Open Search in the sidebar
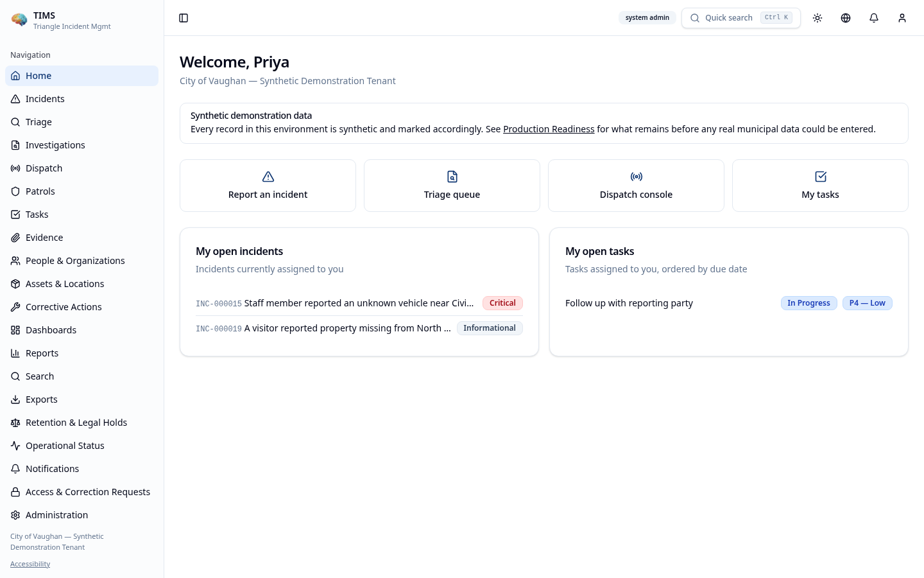The image size is (924, 578). pos(81,376)
